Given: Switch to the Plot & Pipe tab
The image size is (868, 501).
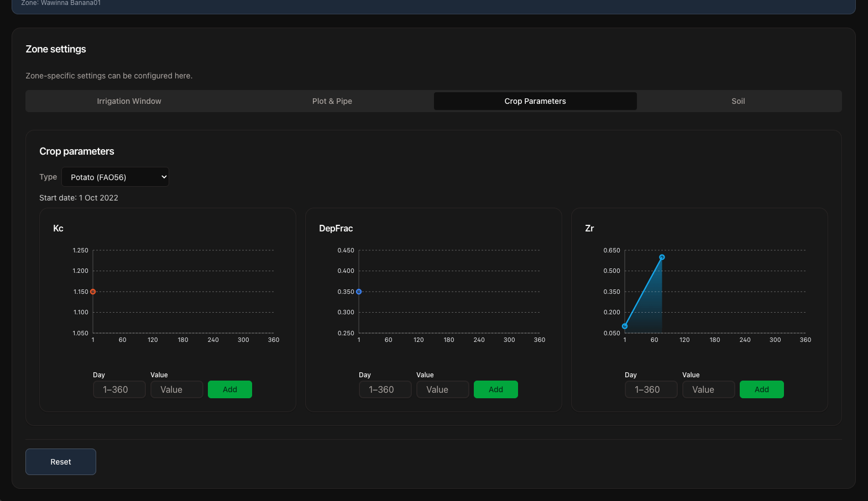Looking at the screenshot, I should coord(332,101).
